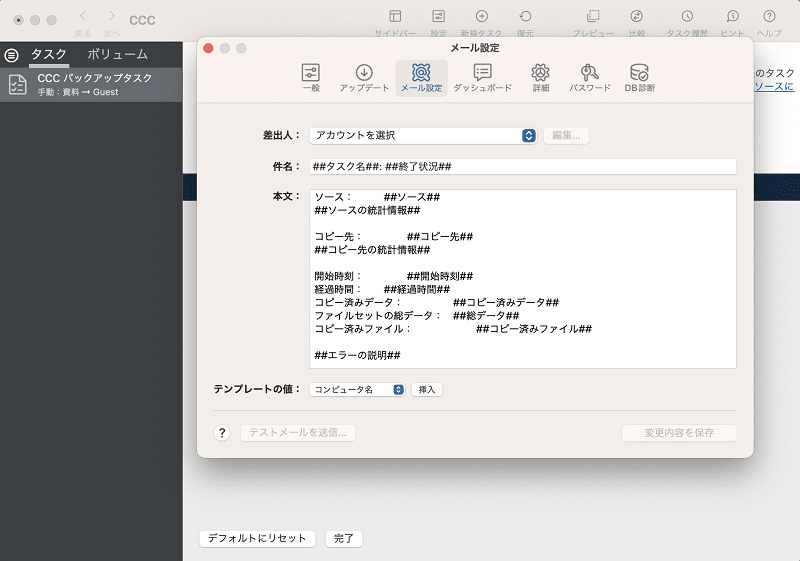This screenshot has height=561, width=800.
Task: Click the ##コピー先の統計情報## line
Action: pos(372,250)
